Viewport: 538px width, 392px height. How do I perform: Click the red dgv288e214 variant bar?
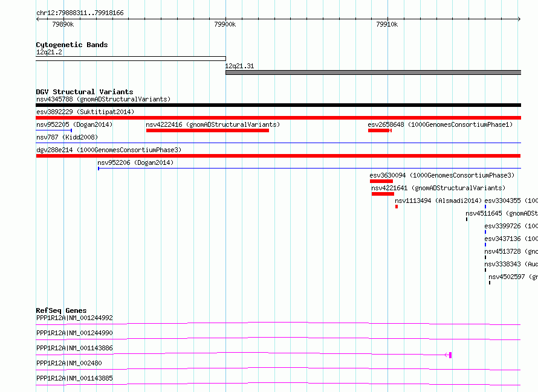click(278, 156)
